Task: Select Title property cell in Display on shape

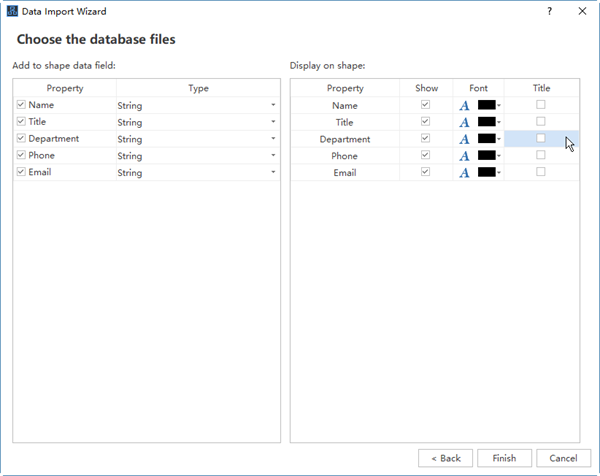Action: (345, 122)
